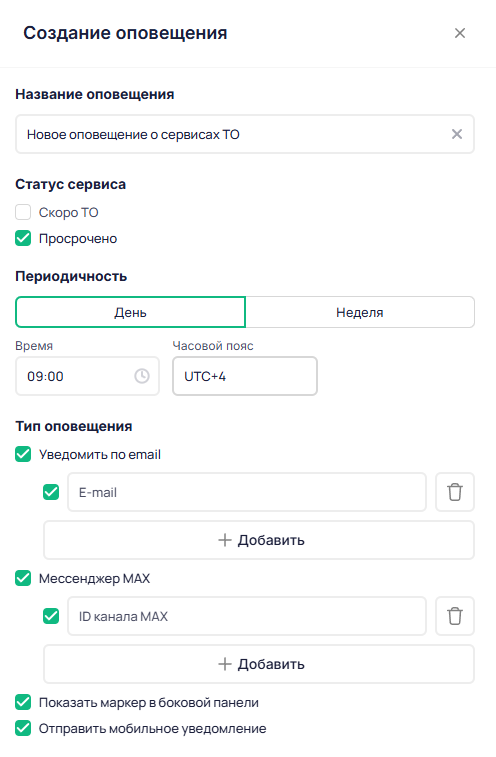
Task: Add another email via Добавить button
Action: coord(259,540)
